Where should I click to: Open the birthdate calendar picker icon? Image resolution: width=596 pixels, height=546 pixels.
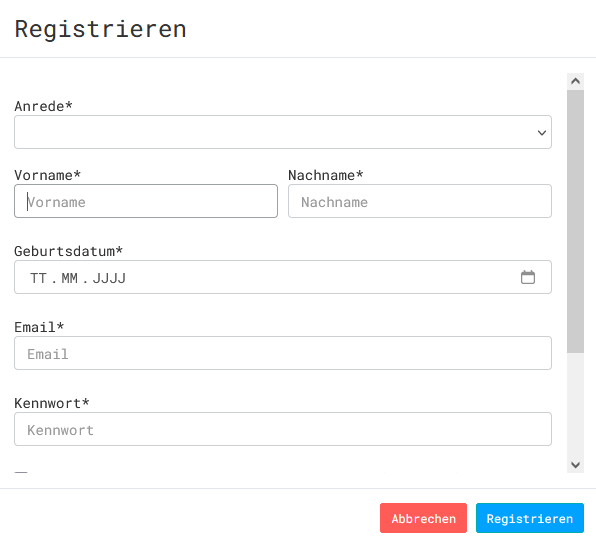(528, 277)
